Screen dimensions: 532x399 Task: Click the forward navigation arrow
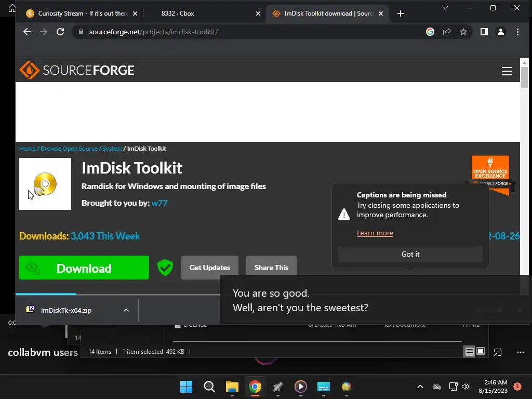pos(44,32)
